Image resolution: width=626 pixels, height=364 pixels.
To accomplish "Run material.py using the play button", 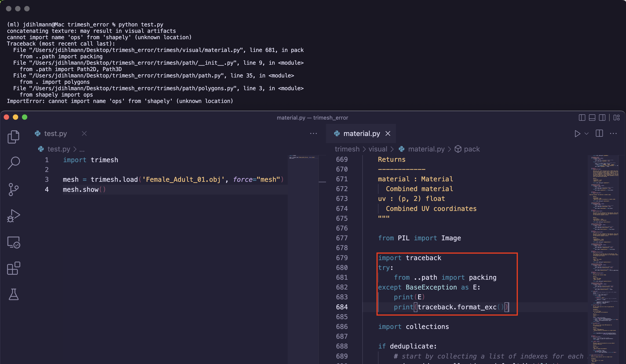I will (x=578, y=133).
